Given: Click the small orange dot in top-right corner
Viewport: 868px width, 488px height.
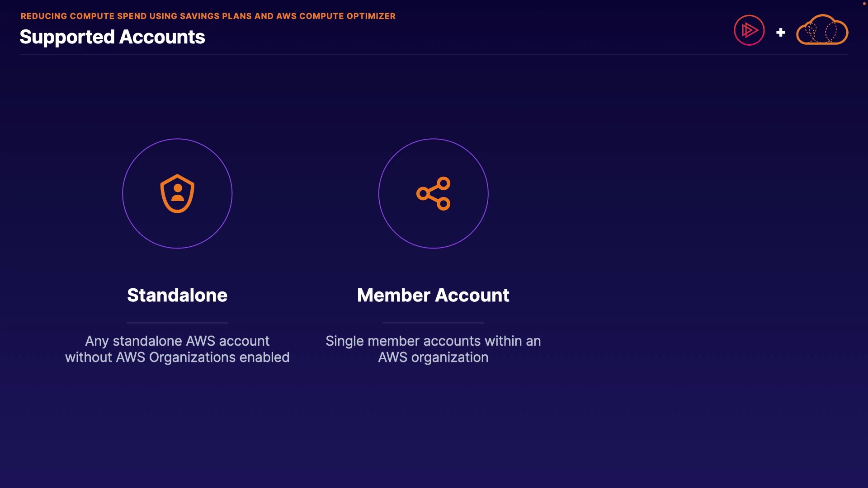Looking at the screenshot, I should click(864, 4).
